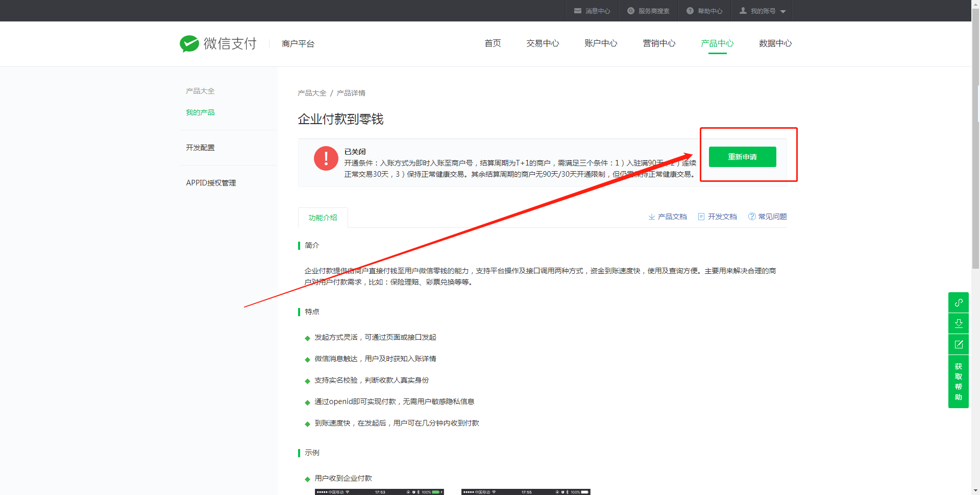Open 服务商搜索 in top bar
This screenshot has width=980, height=495.
click(x=648, y=11)
